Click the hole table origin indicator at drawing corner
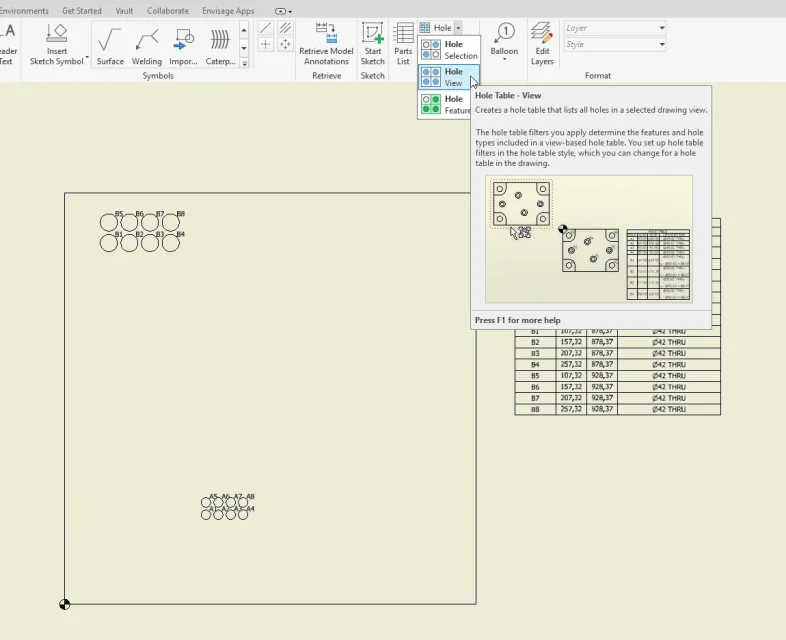Screen dimensions: 786x640 (x=65, y=604)
